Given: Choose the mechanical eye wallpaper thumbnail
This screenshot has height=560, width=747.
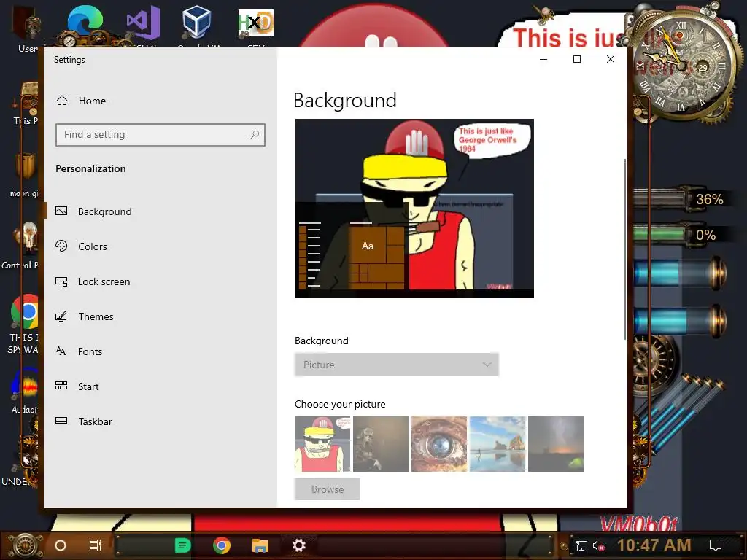Looking at the screenshot, I should (438, 444).
